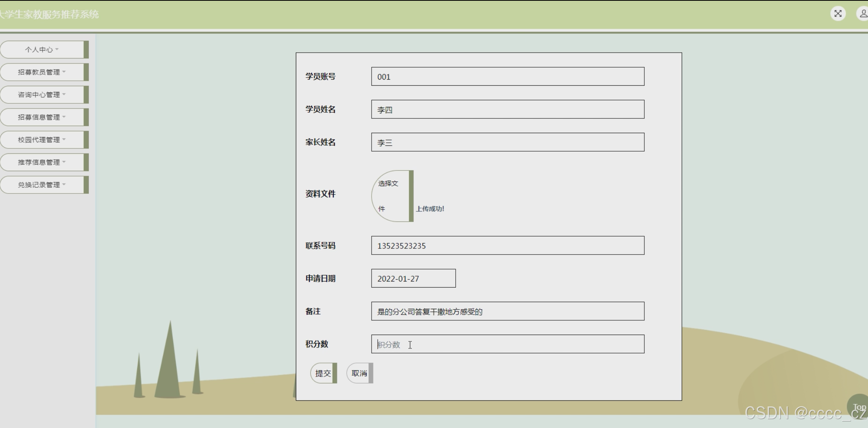This screenshot has height=428, width=868.
Task: Click the 选择文件 upload button
Action: tap(391, 196)
